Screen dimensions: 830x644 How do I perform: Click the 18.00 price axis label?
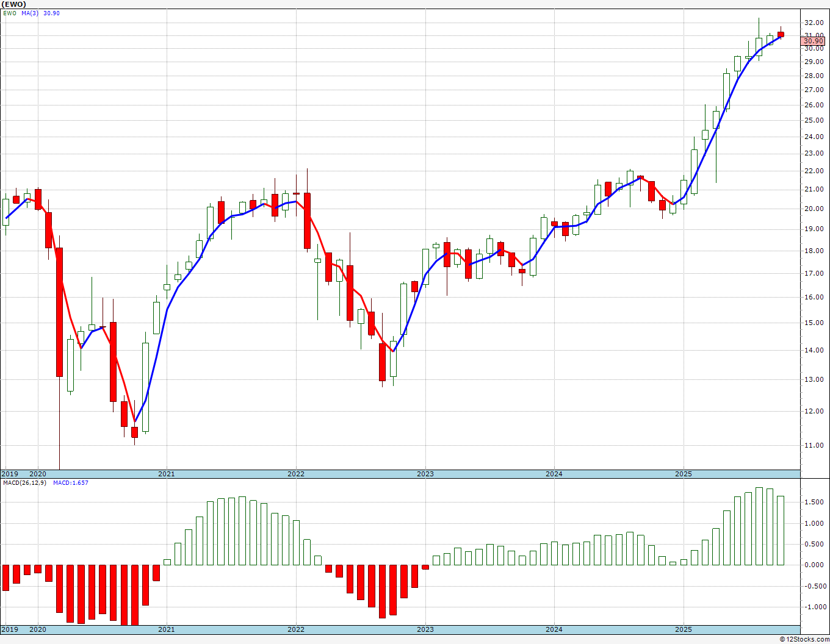click(x=814, y=251)
